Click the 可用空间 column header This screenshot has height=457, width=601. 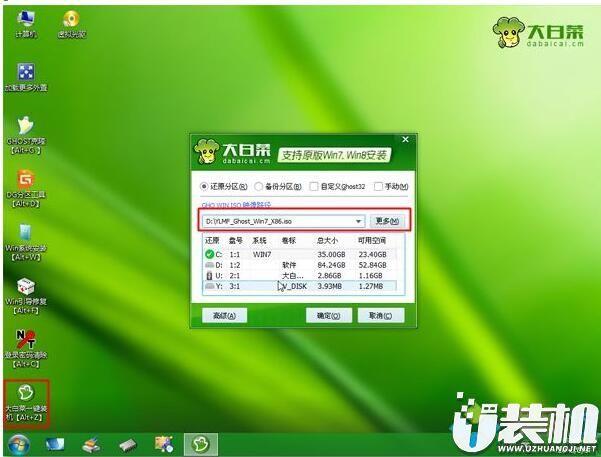(x=371, y=241)
